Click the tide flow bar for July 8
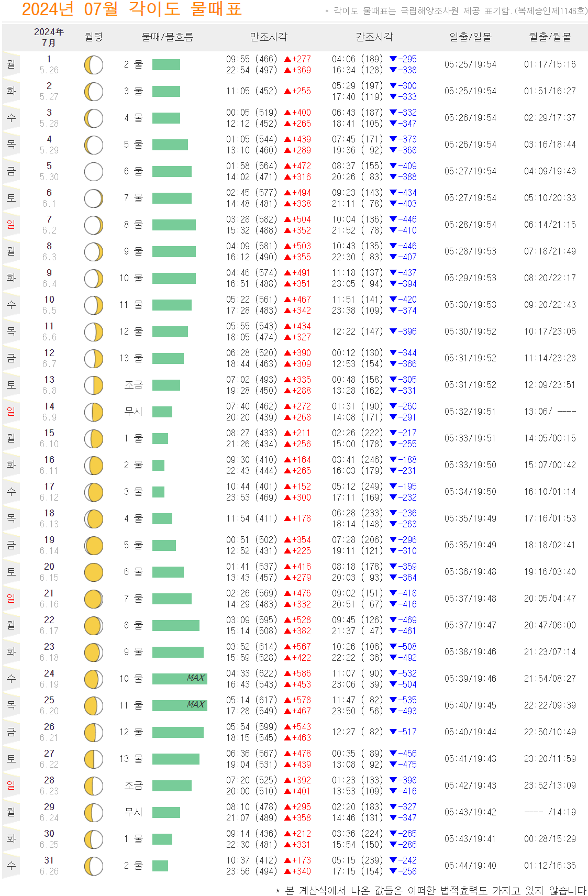The width and height of the screenshot is (588, 896). [174, 252]
